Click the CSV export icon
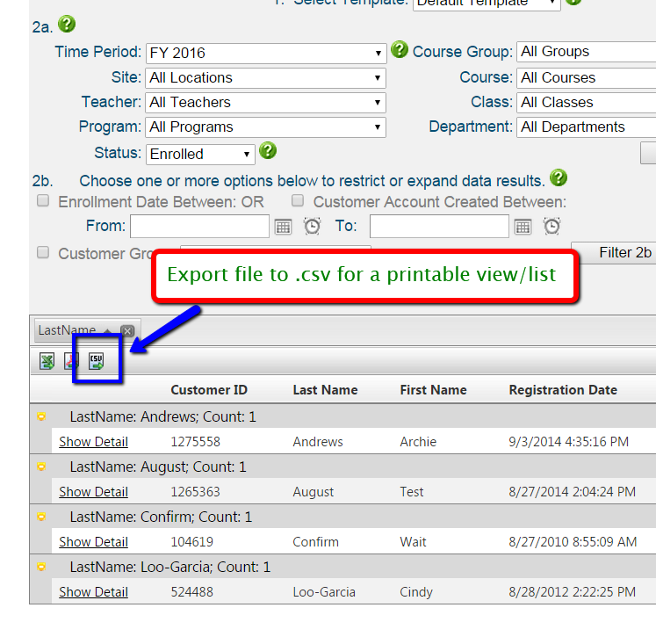Image resolution: width=656 pixels, height=644 pixels. pos(97,360)
